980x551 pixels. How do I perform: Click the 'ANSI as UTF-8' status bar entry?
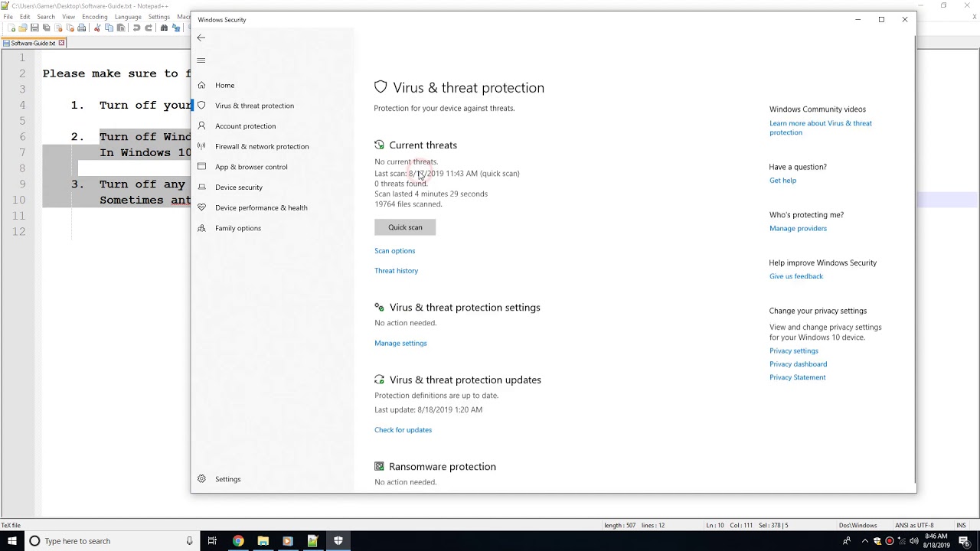click(x=914, y=526)
